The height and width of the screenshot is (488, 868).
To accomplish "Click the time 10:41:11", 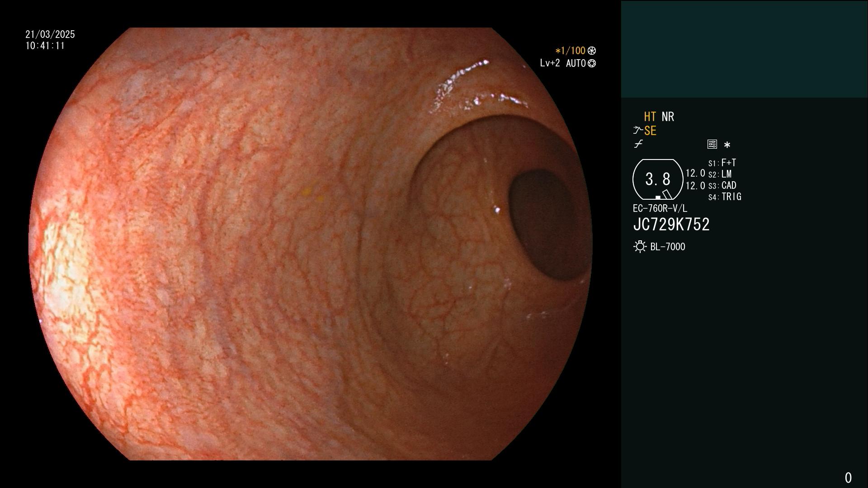I will [45, 46].
